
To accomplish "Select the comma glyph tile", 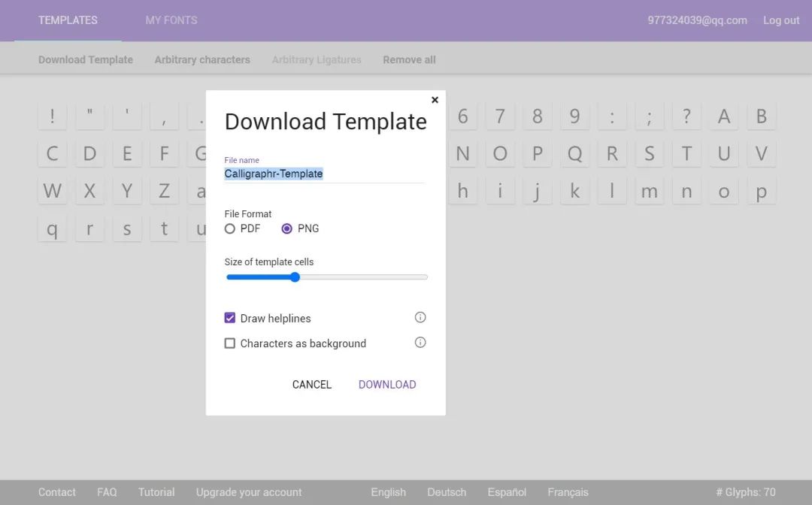I will click(x=164, y=116).
